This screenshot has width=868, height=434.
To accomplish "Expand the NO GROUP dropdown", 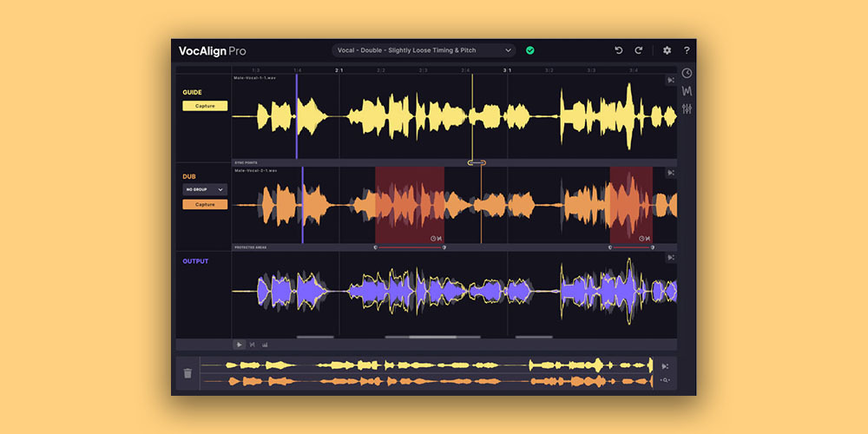I will (x=205, y=189).
